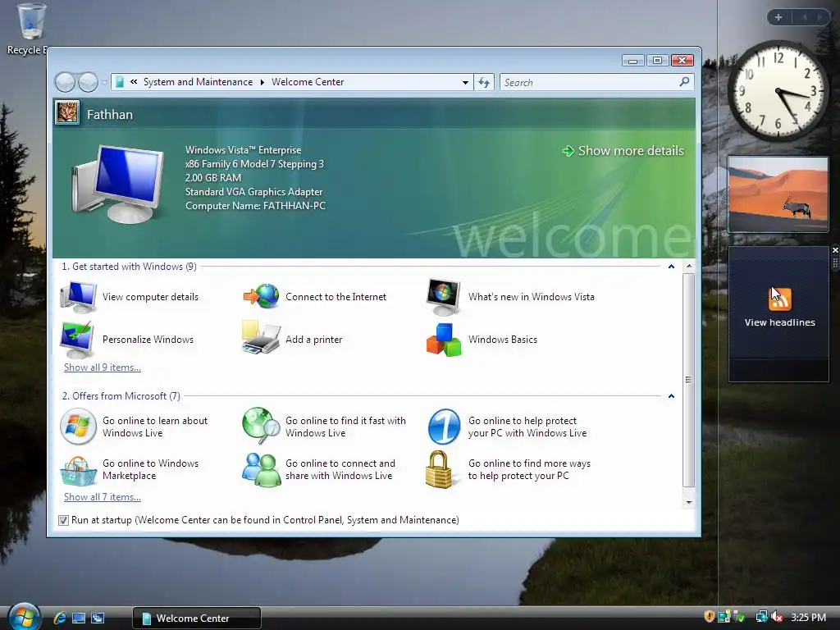Open the Windows Marketplace shopping basket icon

pos(78,470)
